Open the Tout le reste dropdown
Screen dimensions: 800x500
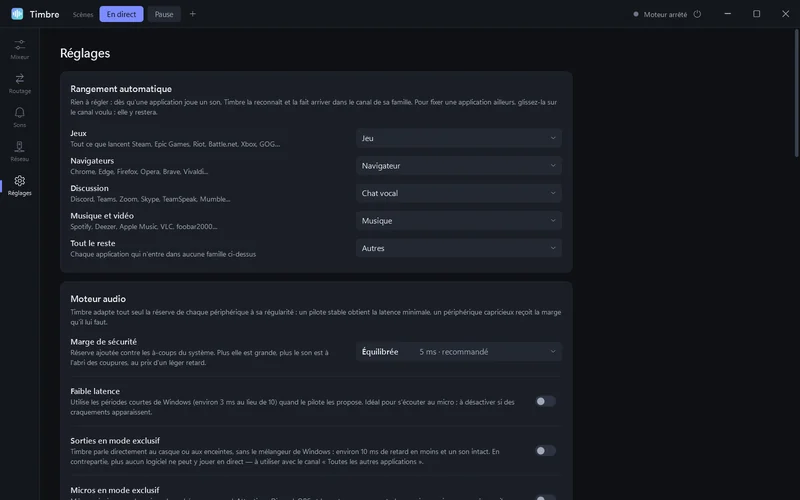tap(459, 248)
